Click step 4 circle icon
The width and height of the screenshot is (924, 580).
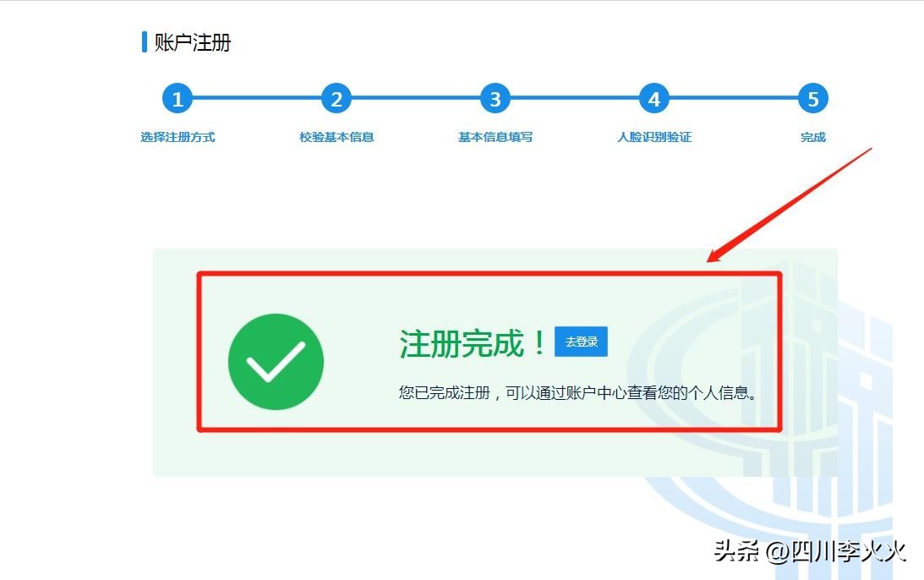[654, 98]
